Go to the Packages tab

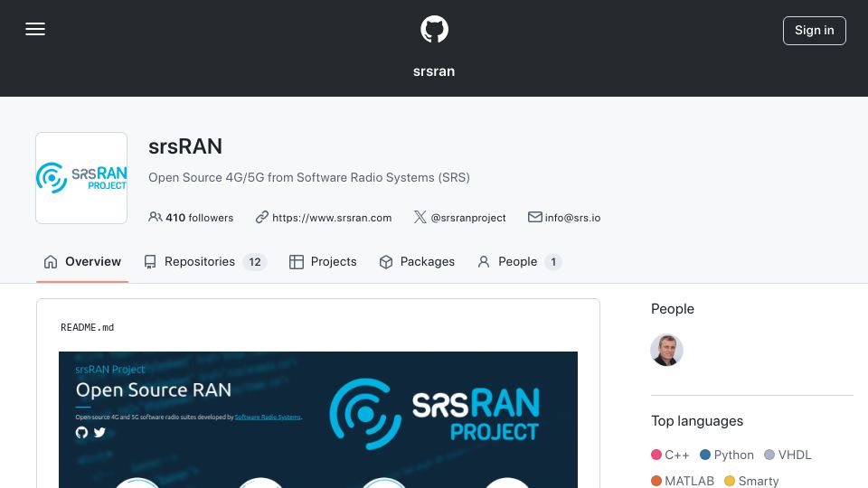[417, 262]
